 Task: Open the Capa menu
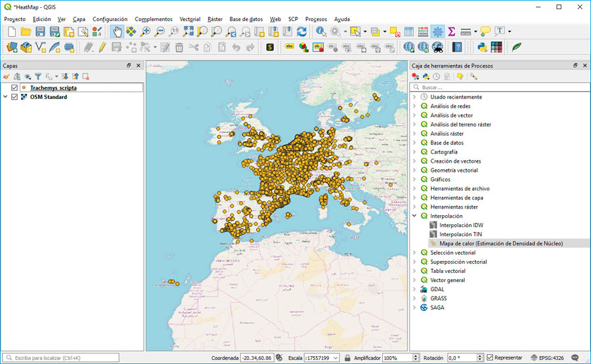pyautogui.click(x=79, y=19)
